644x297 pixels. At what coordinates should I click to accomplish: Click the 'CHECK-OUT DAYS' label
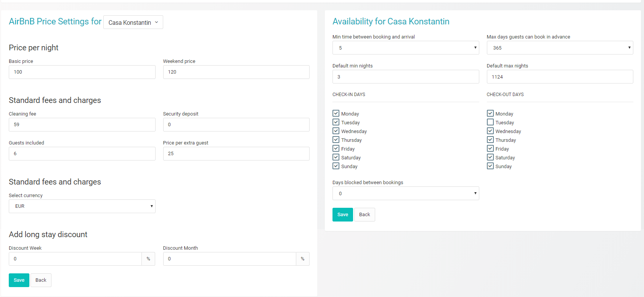tap(505, 95)
